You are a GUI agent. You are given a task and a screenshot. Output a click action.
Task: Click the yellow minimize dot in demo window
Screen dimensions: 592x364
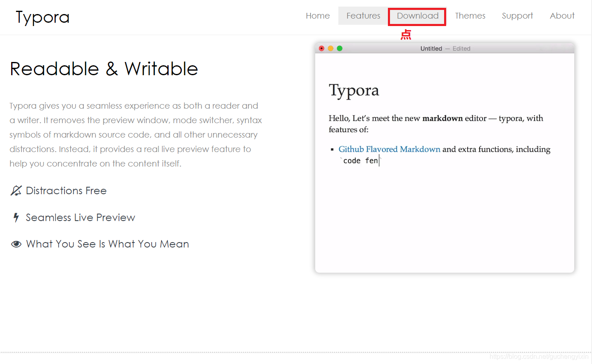(x=330, y=48)
